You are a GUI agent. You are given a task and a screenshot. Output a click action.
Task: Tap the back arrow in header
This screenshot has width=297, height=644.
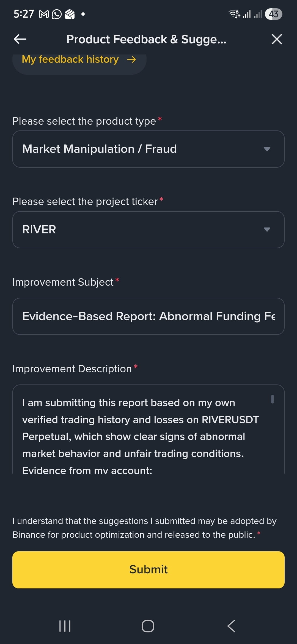click(20, 39)
